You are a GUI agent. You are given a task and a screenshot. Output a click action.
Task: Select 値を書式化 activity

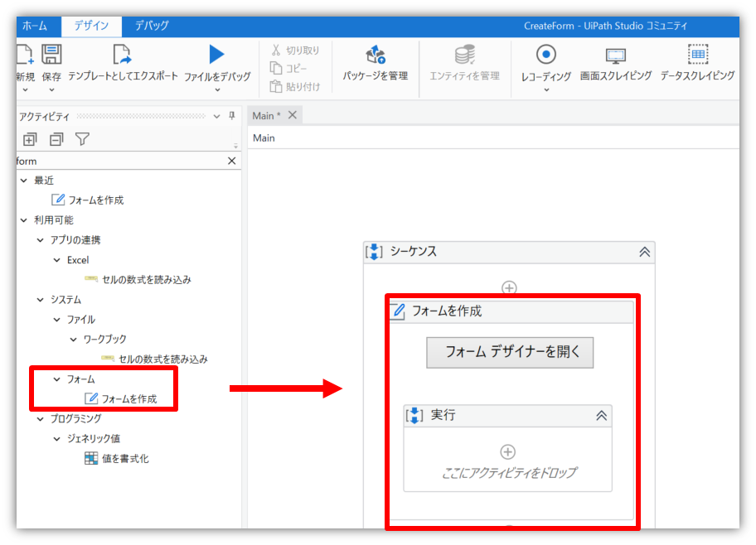(117, 459)
